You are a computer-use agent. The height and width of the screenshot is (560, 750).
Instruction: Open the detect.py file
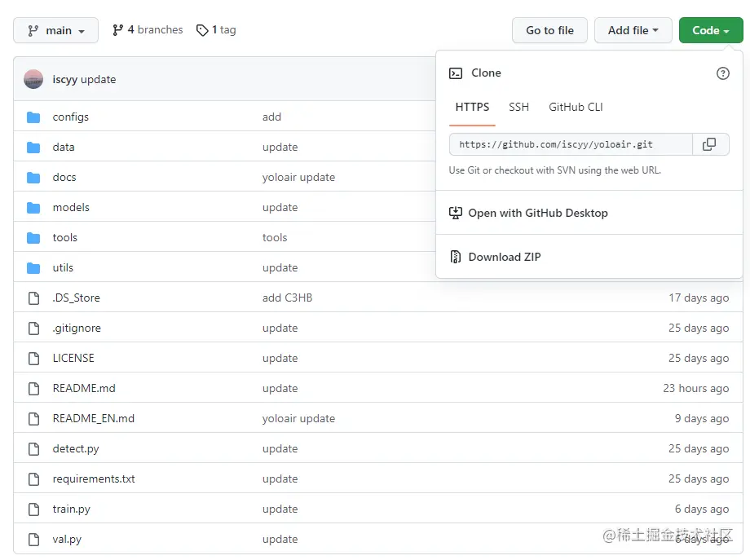(x=76, y=448)
